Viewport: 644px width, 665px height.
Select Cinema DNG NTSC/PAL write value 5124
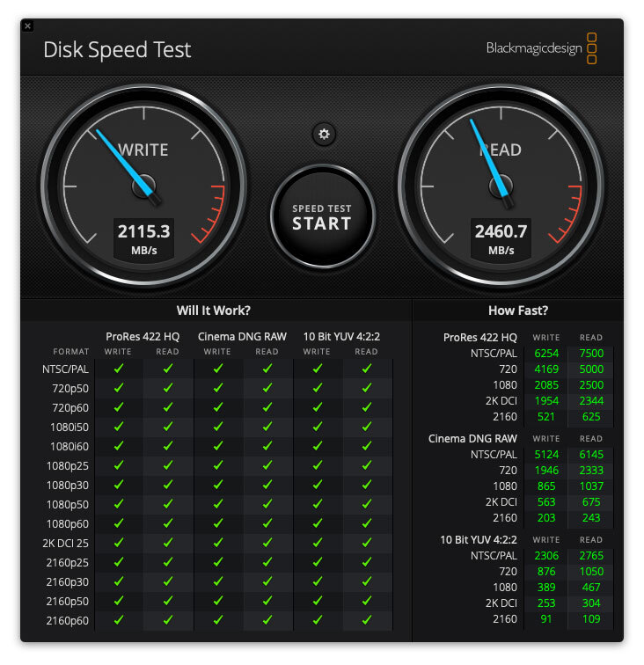pyautogui.click(x=546, y=455)
